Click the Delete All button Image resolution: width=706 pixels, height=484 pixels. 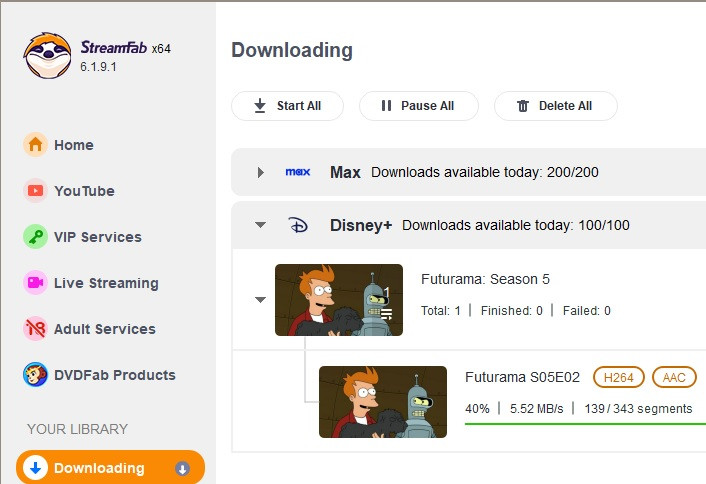[556, 106]
